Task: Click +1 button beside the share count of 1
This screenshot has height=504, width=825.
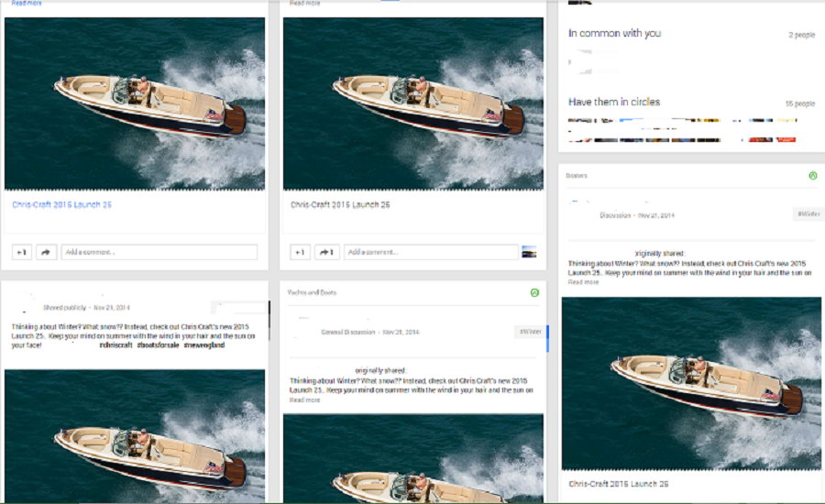Action: [300, 253]
